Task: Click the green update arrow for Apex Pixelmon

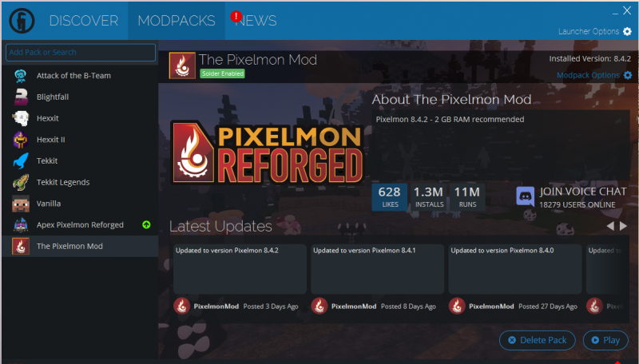Action: coord(146,225)
